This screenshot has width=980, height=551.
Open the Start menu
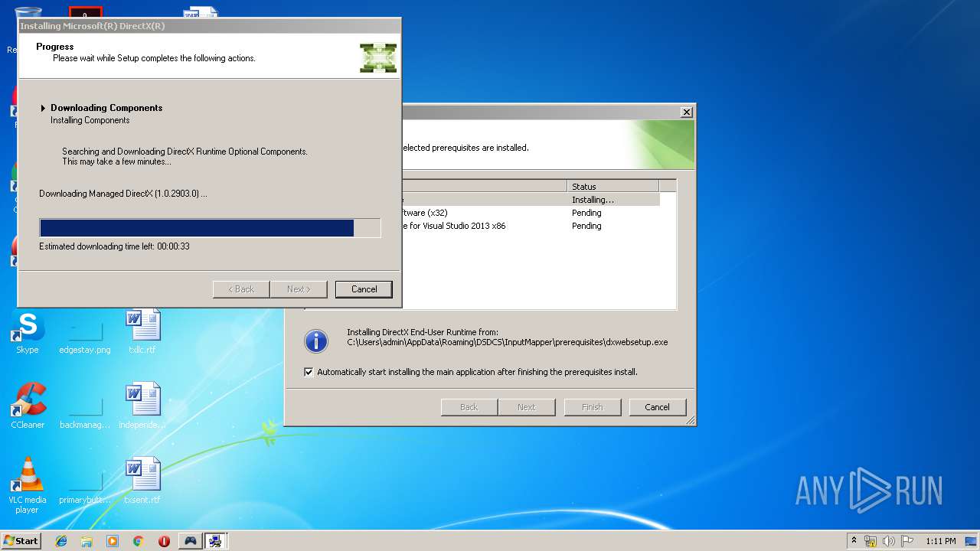21,540
